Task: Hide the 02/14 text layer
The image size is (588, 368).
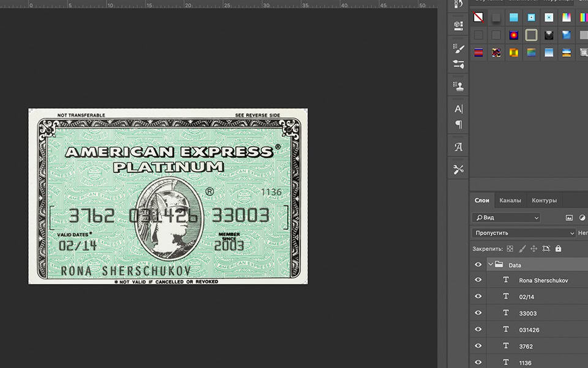Action: [x=478, y=297]
